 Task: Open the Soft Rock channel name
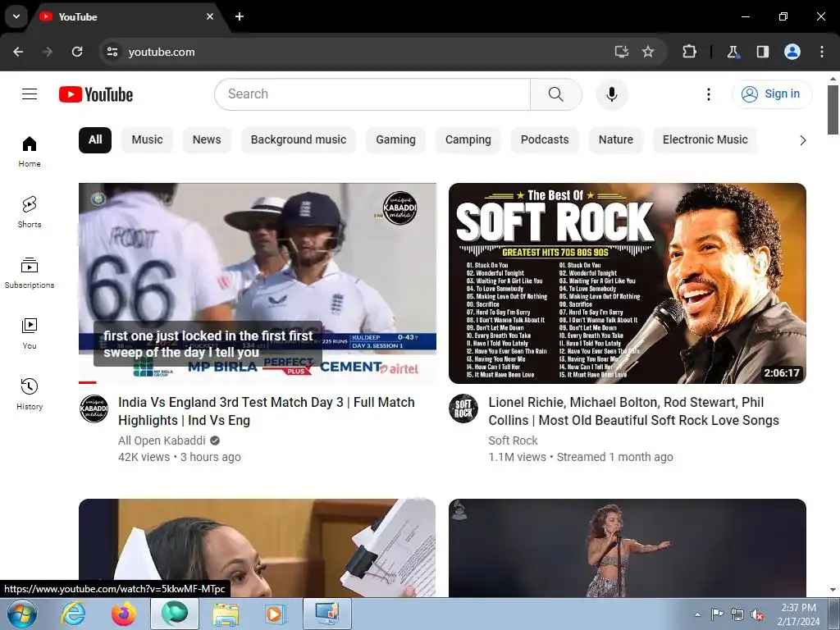coord(513,441)
